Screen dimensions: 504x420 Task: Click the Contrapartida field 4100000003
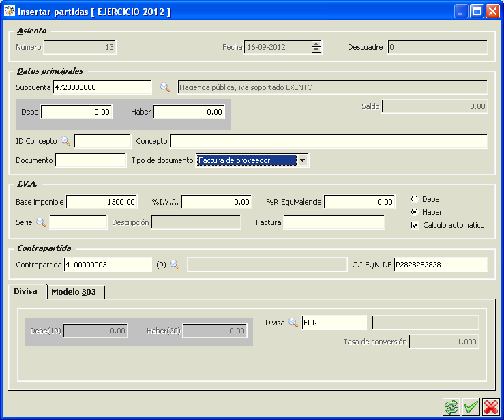tap(108, 265)
